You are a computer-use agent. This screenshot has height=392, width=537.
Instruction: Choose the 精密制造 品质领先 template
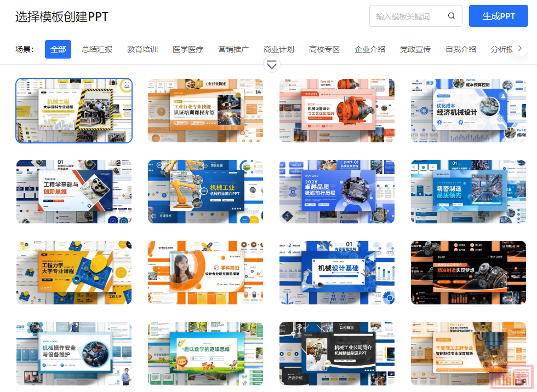(x=469, y=192)
